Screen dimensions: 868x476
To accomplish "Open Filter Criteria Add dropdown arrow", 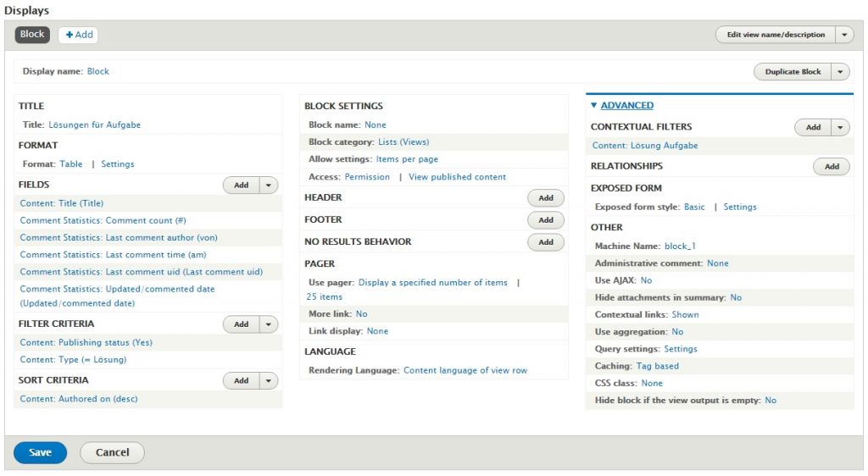I will coord(269,324).
